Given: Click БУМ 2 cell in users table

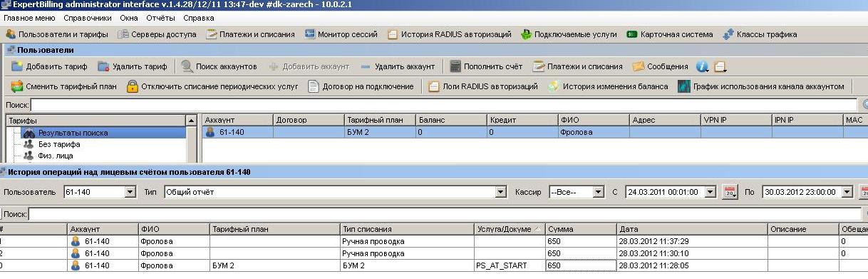Looking at the screenshot, I should pos(380,132).
